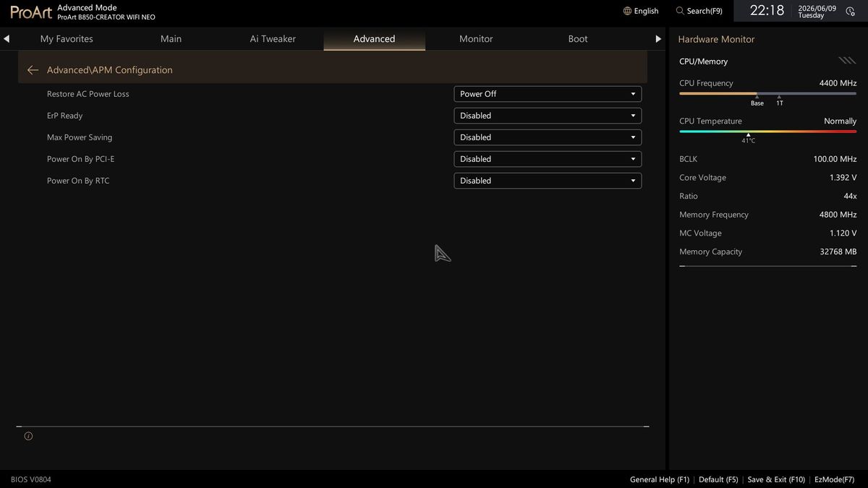Expand Power On By RTC dropdown

click(x=548, y=181)
